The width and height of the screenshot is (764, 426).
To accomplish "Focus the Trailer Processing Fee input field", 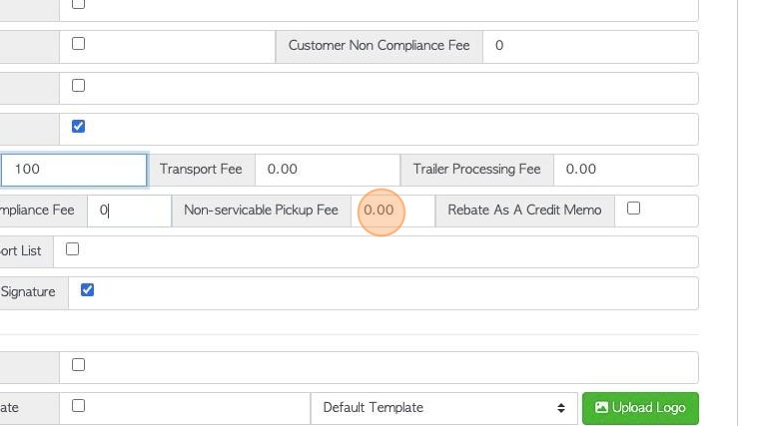I will click(626, 170).
